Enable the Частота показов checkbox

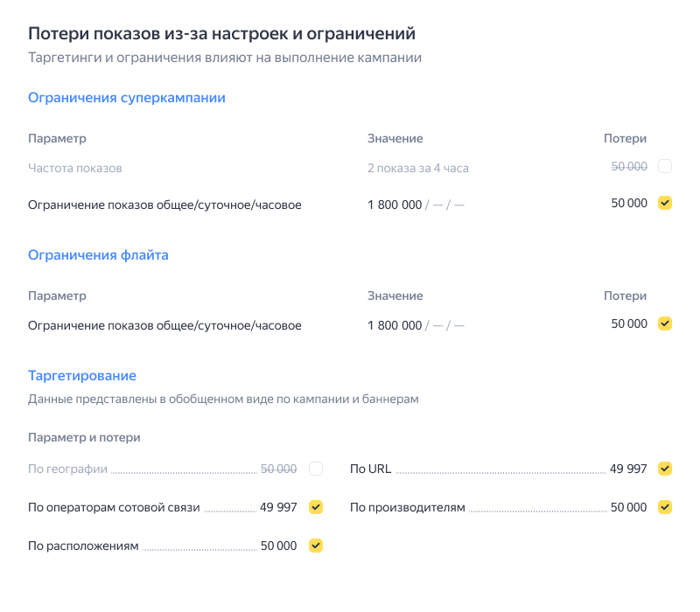(665, 166)
